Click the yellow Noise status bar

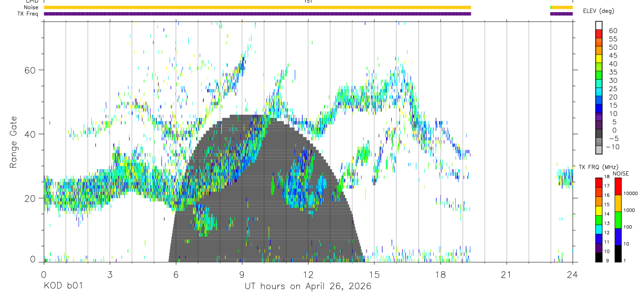[257, 7]
